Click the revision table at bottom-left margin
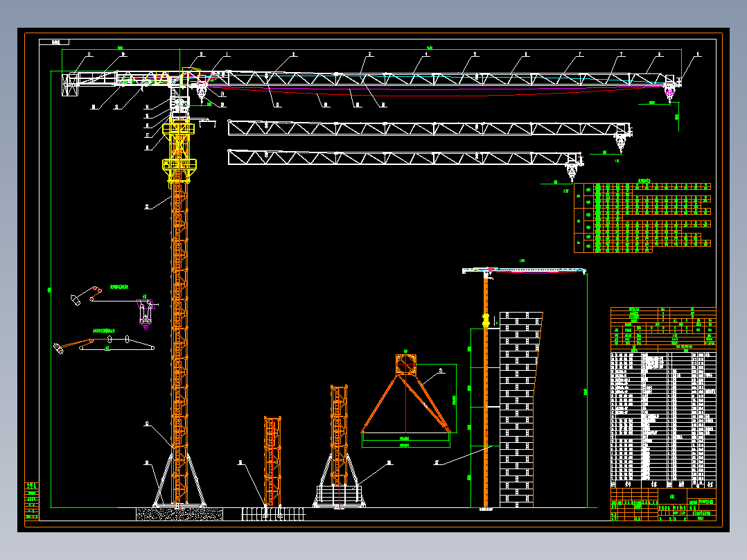 pos(31,500)
